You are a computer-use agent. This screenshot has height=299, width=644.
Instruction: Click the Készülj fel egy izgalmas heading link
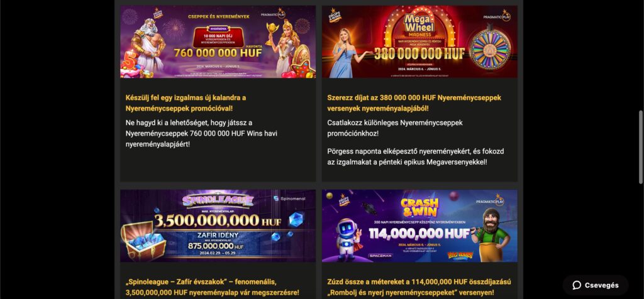click(186, 103)
